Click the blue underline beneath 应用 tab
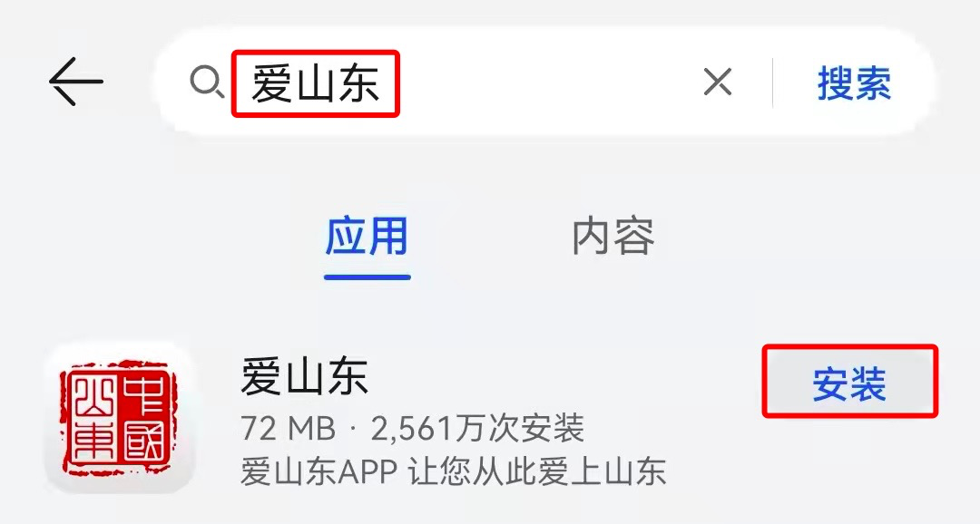 (367, 277)
